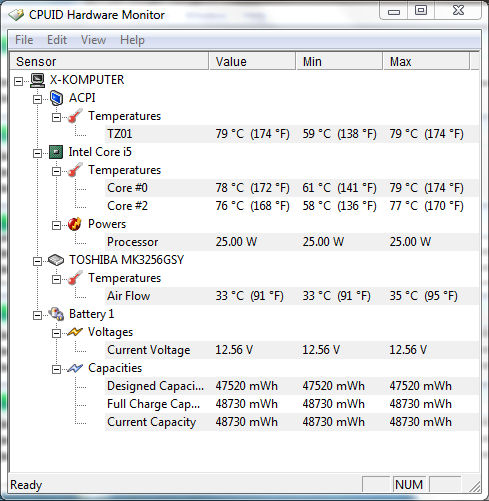This screenshot has width=489, height=501.
Task: Click the ACPI monitor icon
Action: (x=56, y=98)
